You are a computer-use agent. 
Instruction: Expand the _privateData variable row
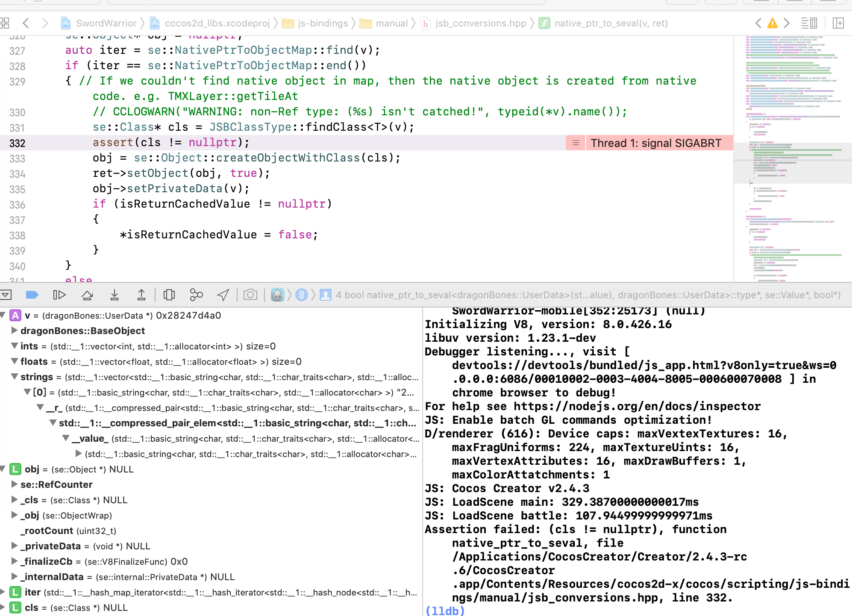(15, 546)
